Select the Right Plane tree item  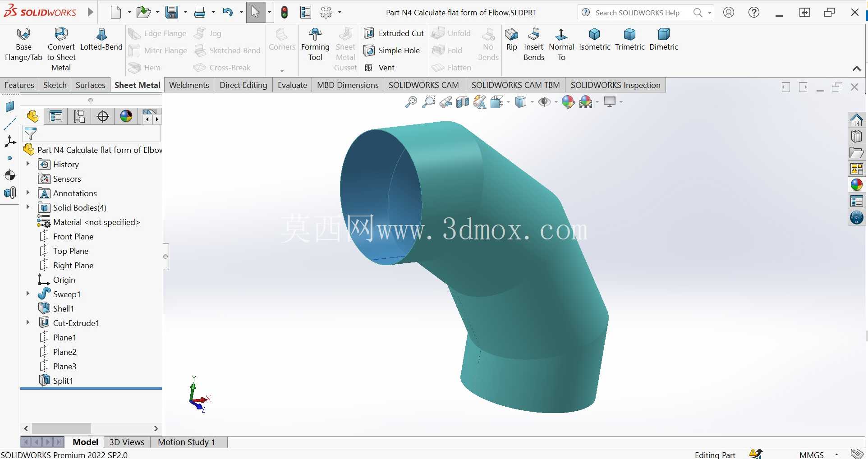[x=67, y=265]
